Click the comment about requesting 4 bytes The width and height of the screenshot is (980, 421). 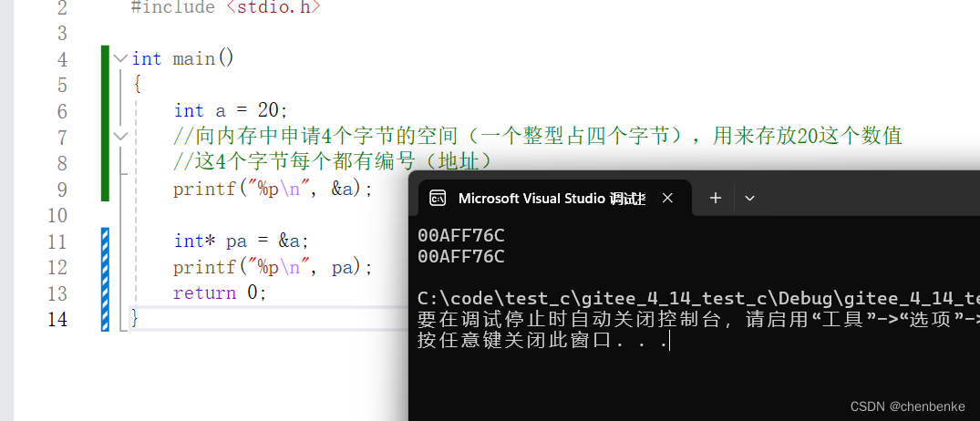pos(538,136)
